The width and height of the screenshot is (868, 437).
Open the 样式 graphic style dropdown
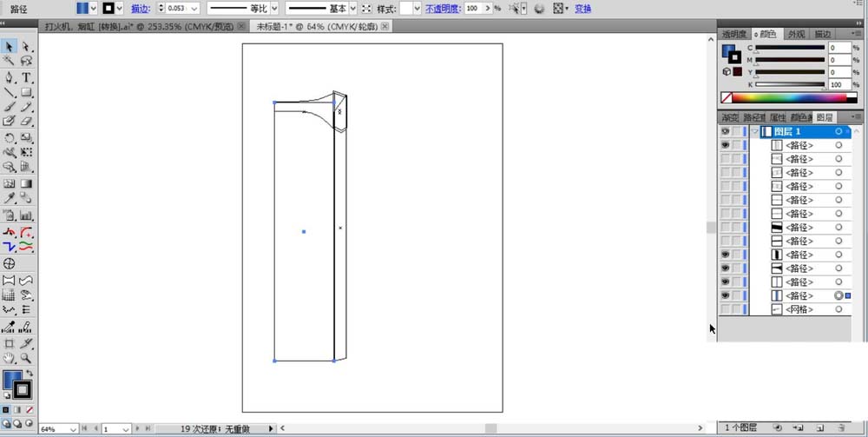(417, 9)
